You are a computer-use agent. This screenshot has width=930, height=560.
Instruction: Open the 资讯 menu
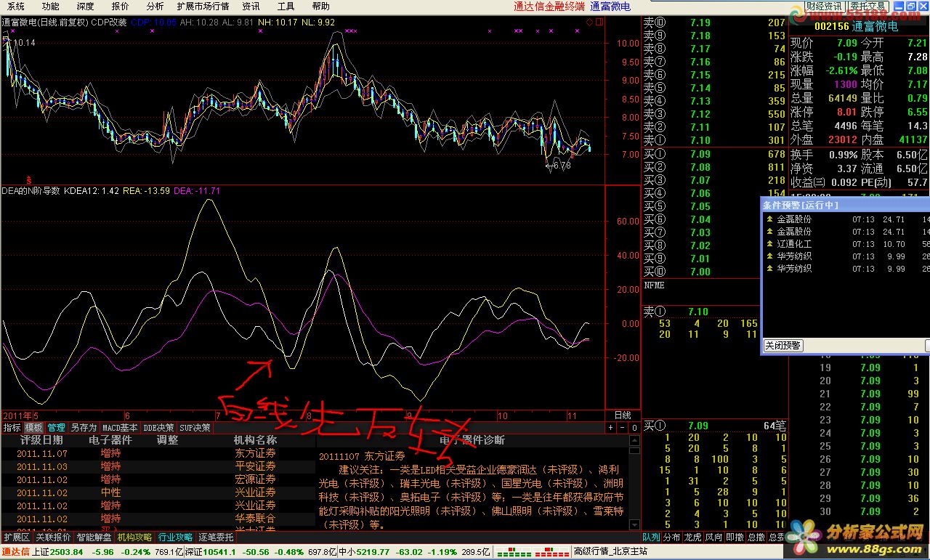point(251,6)
